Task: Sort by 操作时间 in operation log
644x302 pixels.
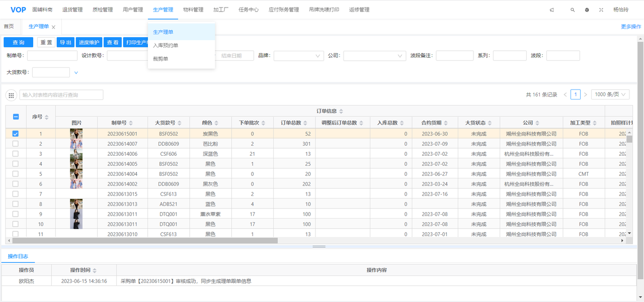Action: [95, 270]
